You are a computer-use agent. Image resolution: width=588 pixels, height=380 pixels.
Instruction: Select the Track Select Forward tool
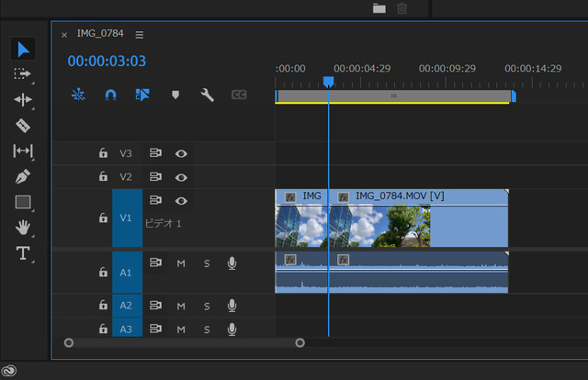tap(22, 73)
